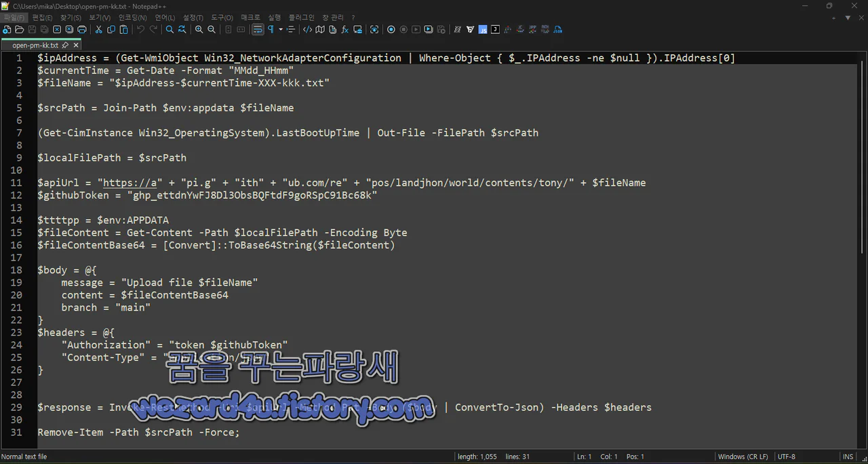Click the Windows (CR LF) status field

743,457
